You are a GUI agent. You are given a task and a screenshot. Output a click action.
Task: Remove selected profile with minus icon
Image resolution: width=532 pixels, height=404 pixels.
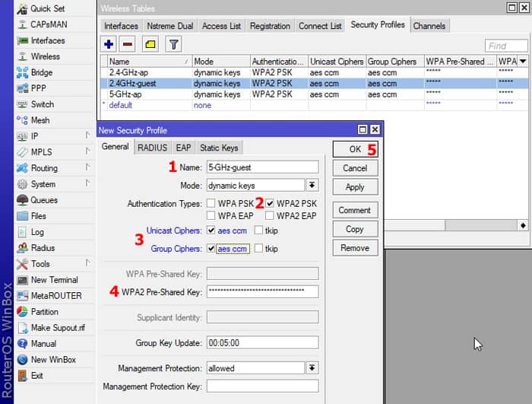click(128, 44)
